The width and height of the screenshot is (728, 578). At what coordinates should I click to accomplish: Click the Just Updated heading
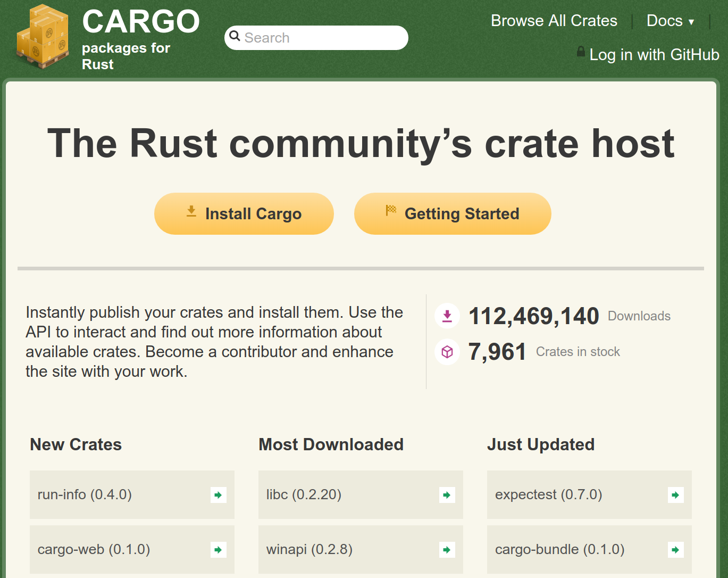[541, 444]
